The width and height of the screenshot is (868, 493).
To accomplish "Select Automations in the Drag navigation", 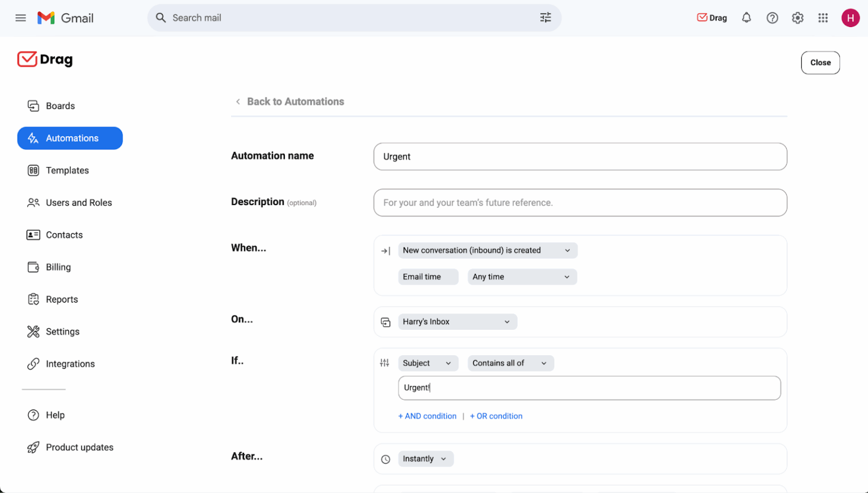I will tap(72, 138).
